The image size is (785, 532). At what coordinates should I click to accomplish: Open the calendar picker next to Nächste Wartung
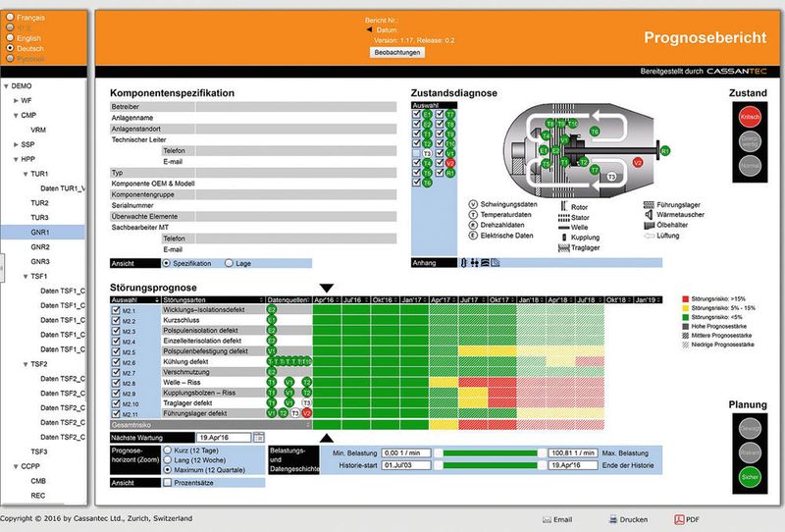[x=258, y=438]
